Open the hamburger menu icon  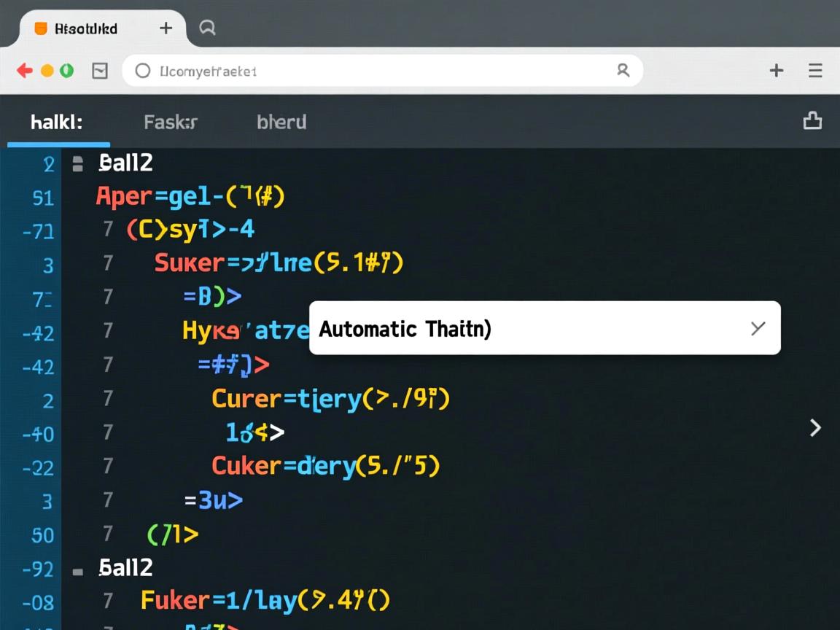(815, 71)
